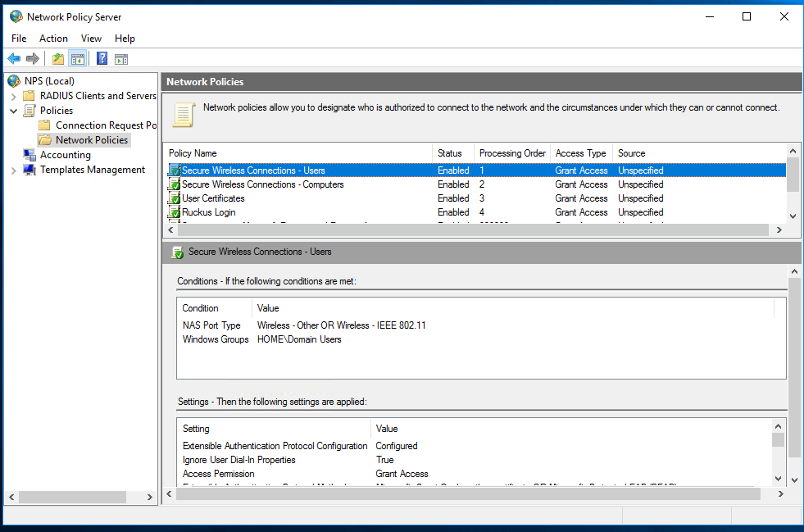Collapse the Policies tree node
The width and height of the screenshot is (804, 532).
click(x=13, y=111)
